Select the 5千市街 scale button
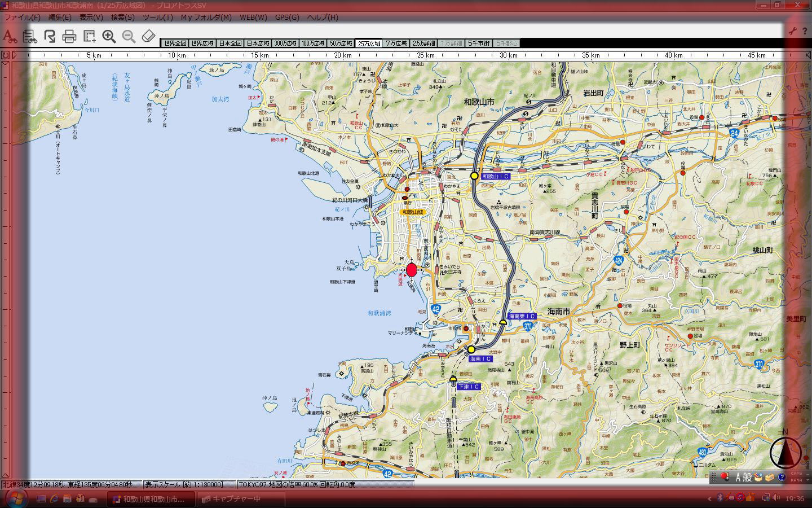Viewport: 812px width, 508px height. point(479,43)
